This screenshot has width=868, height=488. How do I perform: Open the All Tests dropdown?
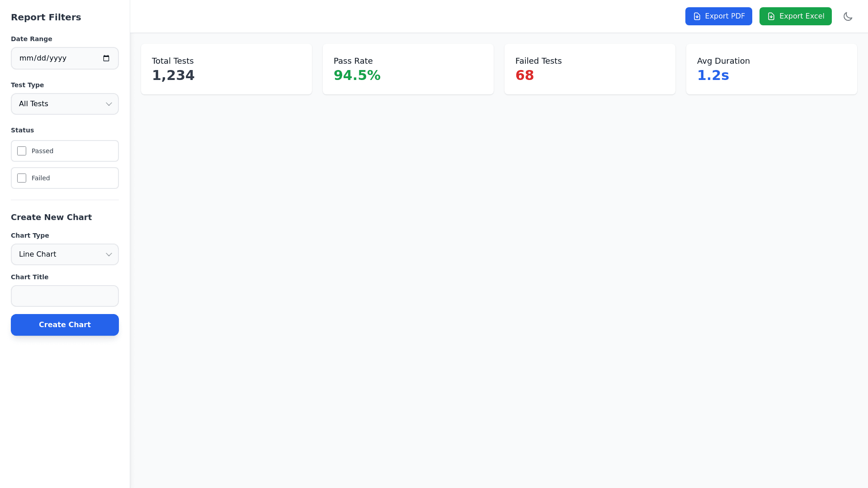(59, 104)
